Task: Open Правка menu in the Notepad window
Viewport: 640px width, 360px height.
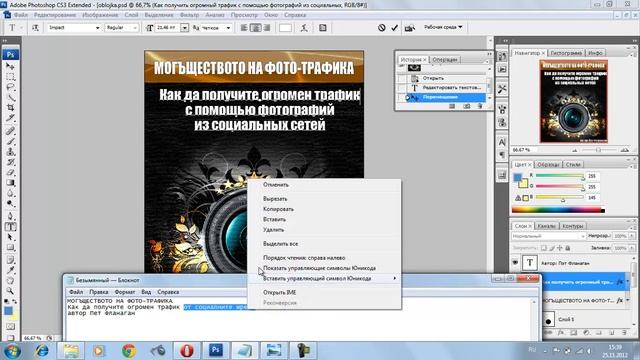Action: coord(99,292)
